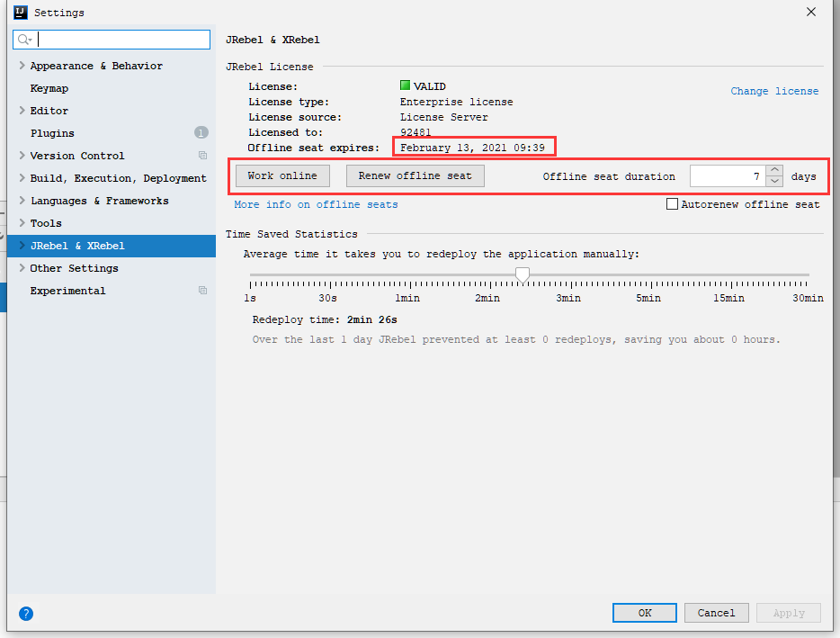
Task: Focus the Settings search box
Action: [x=112, y=40]
